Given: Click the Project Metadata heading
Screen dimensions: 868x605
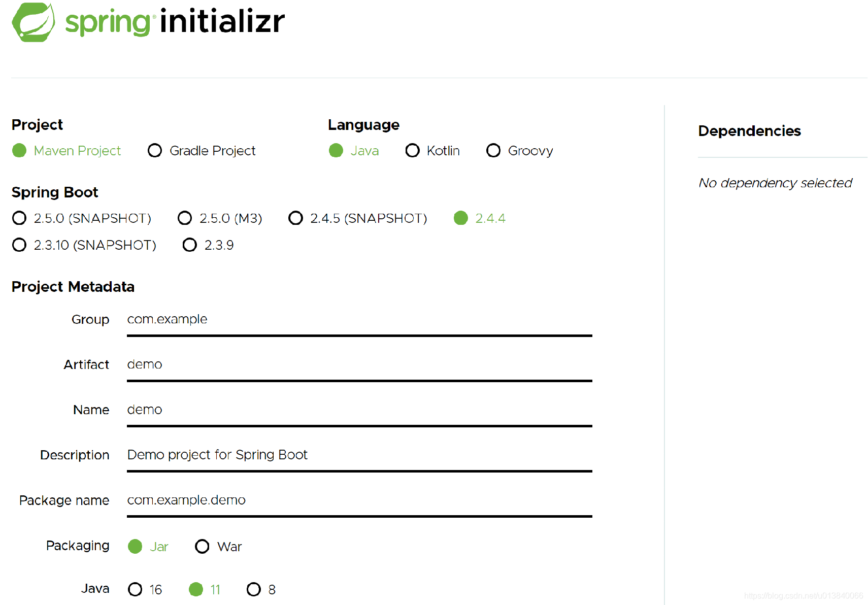Looking at the screenshot, I should click(x=73, y=287).
